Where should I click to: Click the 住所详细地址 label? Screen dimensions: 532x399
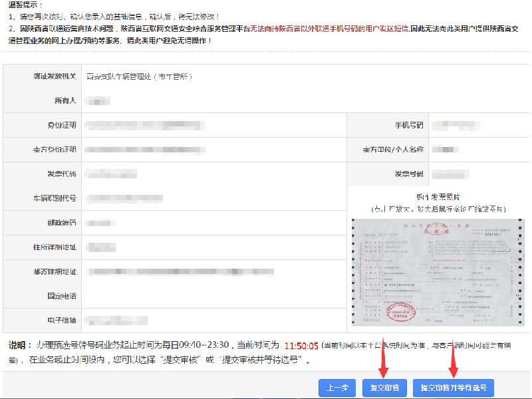click(x=55, y=247)
